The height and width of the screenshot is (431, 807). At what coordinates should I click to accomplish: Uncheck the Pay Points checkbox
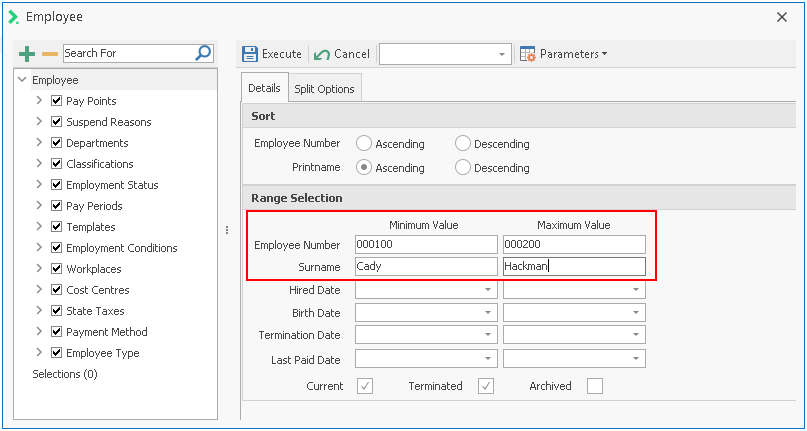click(x=56, y=101)
